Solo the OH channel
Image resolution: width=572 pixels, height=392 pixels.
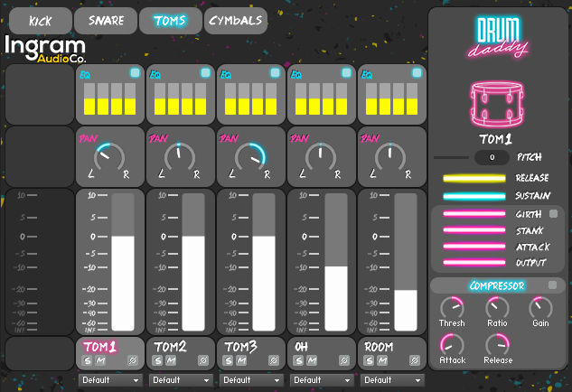click(x=300, y=360)
